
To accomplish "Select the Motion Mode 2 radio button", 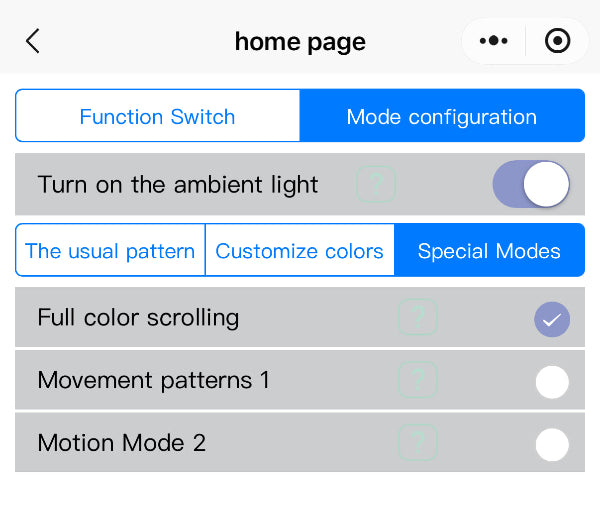I will pos(552,445).
